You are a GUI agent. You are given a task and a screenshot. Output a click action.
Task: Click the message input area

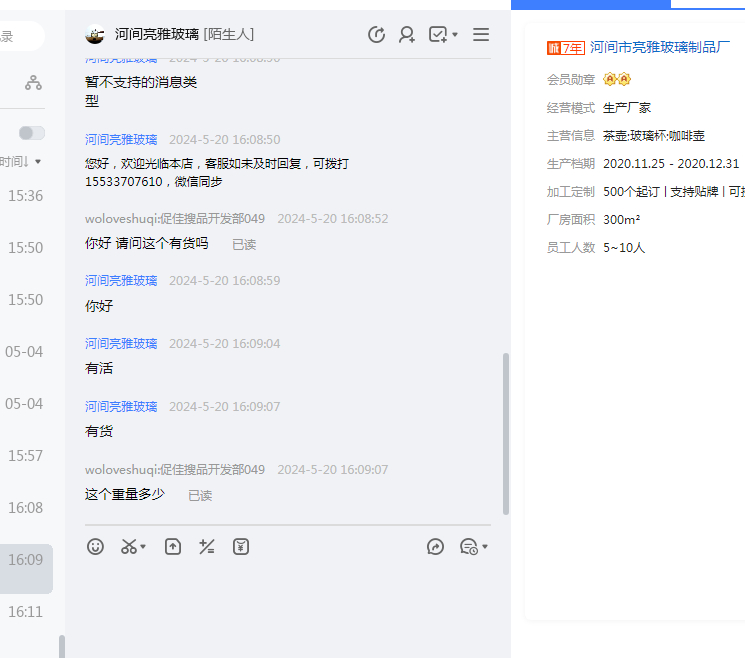click(x=287, y=608)
